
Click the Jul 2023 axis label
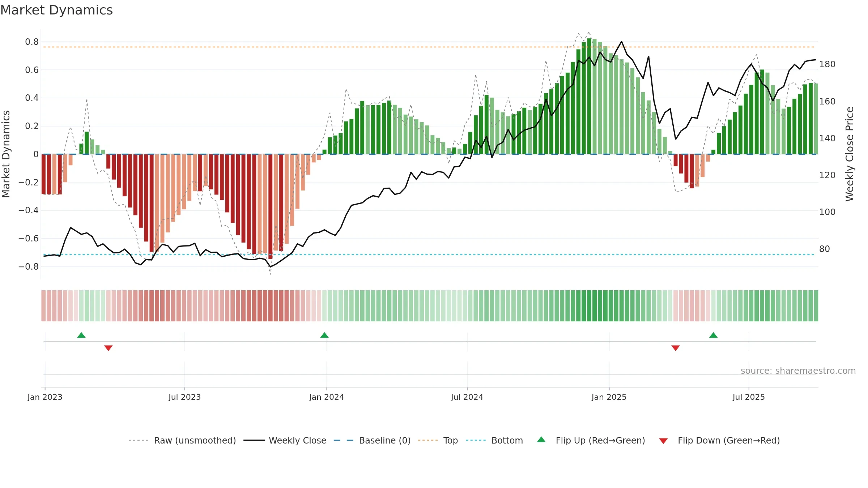click(x=184, y=397)
